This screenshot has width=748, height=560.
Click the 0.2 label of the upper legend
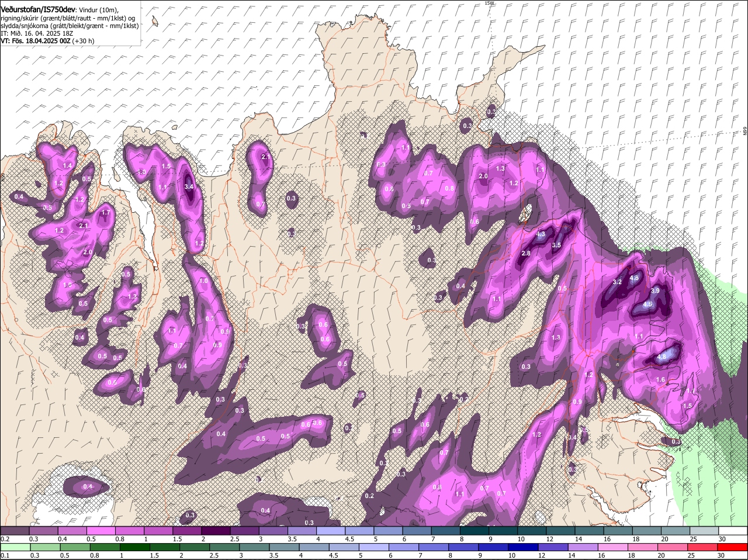[5, 539]
